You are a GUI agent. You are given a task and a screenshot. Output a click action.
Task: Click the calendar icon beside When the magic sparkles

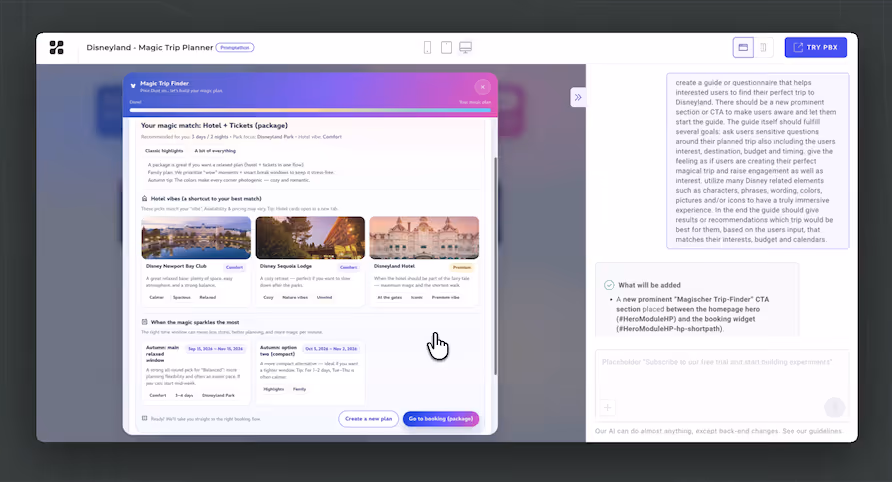point(144,322)
